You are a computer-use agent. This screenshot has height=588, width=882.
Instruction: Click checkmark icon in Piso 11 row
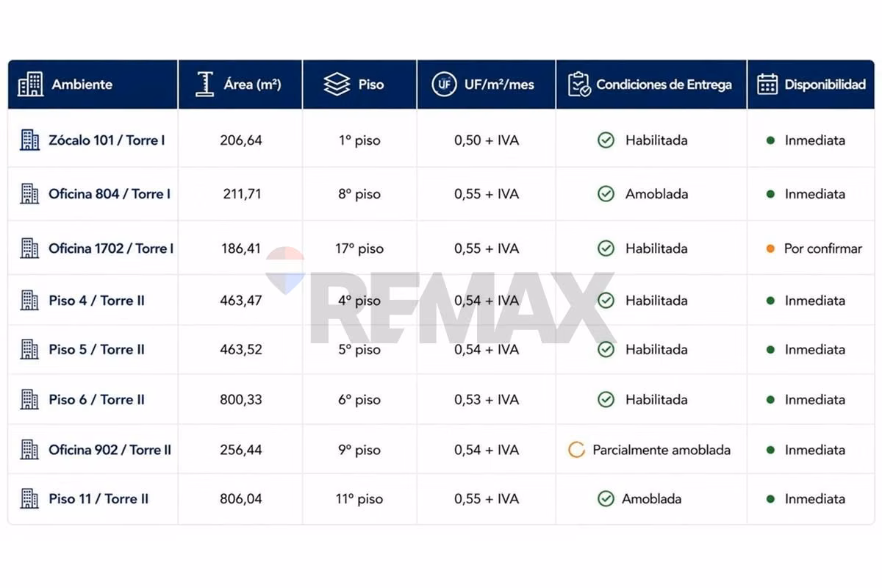tap(606, 498)
